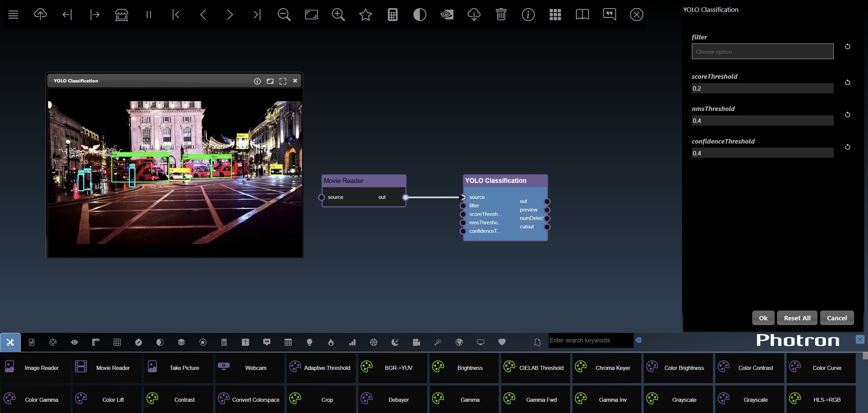Click the nmsThreshold value field
This screenshot has height=413, width=868.
(x=762, y=120)
